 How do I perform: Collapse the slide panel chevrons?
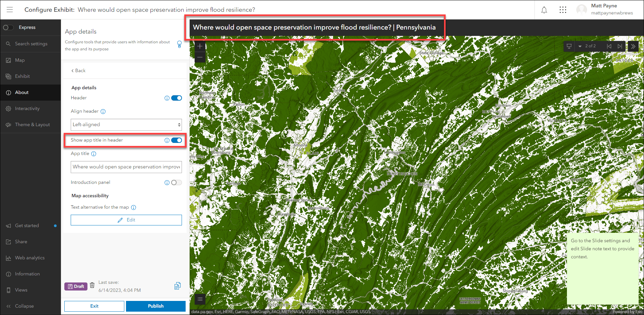pyautogui.click(x=633, y=46)
